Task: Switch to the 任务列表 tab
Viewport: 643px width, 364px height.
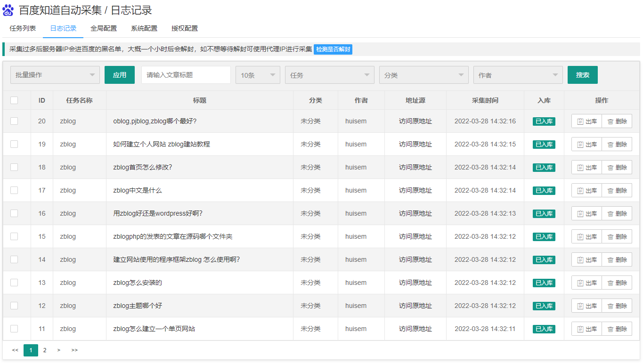Action: point(23,28)
